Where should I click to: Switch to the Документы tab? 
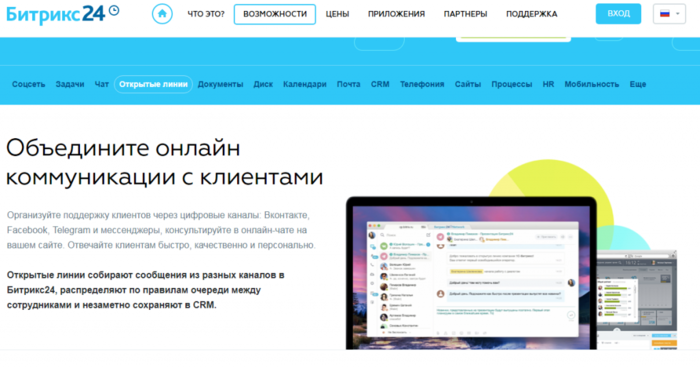221,84
